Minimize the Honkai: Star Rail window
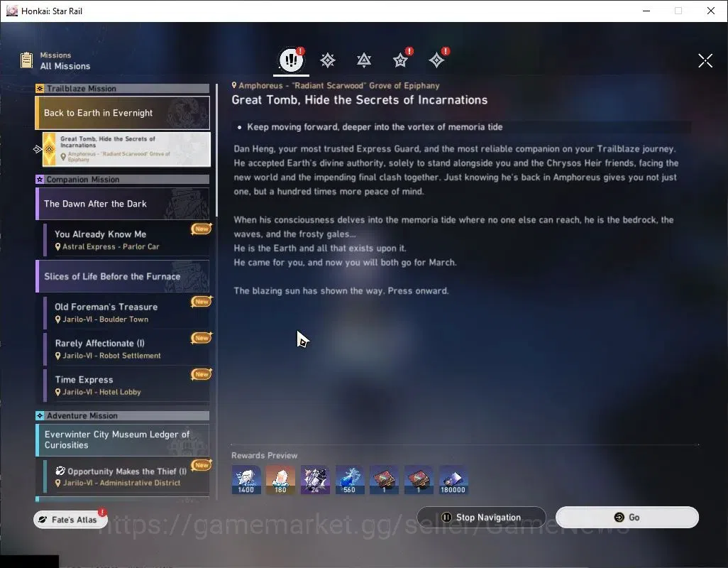 (646, 11)
